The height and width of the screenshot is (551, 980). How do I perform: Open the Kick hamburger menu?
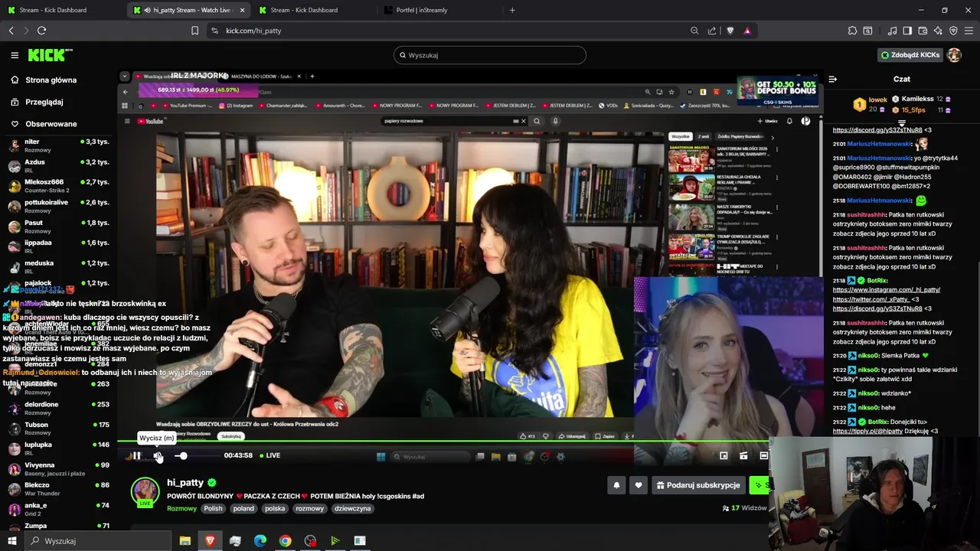coord(15,55)
